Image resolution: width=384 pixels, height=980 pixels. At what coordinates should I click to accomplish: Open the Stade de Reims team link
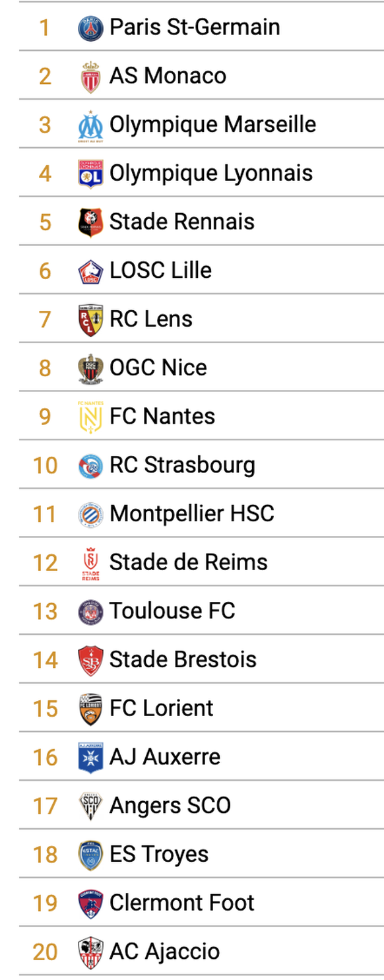[x=189, y=562]
